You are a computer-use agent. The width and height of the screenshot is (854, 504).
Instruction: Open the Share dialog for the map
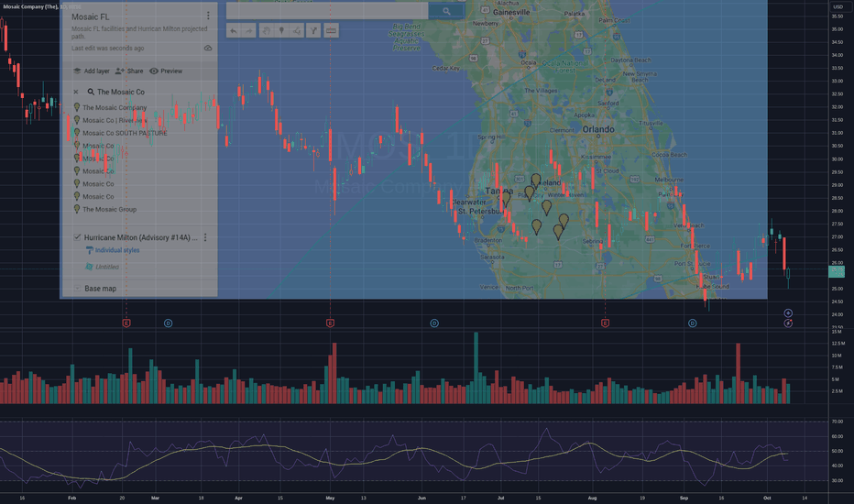(129, 71)
